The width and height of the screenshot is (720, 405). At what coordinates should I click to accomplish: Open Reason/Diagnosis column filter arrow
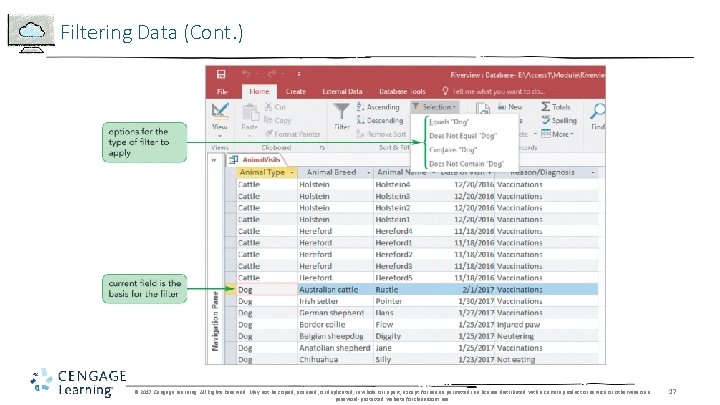[593, 173]
